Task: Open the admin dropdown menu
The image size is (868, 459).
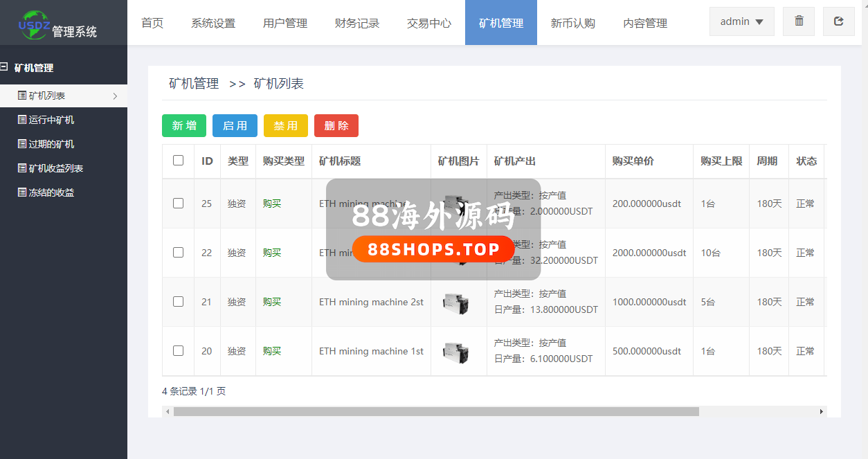Action: coord(741,21)
